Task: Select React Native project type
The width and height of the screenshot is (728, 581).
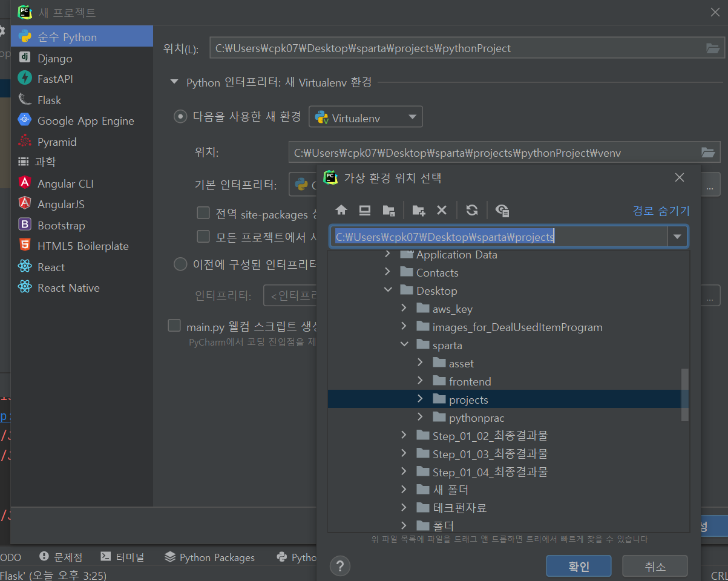Action: pyautogui.click(x=82, y=287)
